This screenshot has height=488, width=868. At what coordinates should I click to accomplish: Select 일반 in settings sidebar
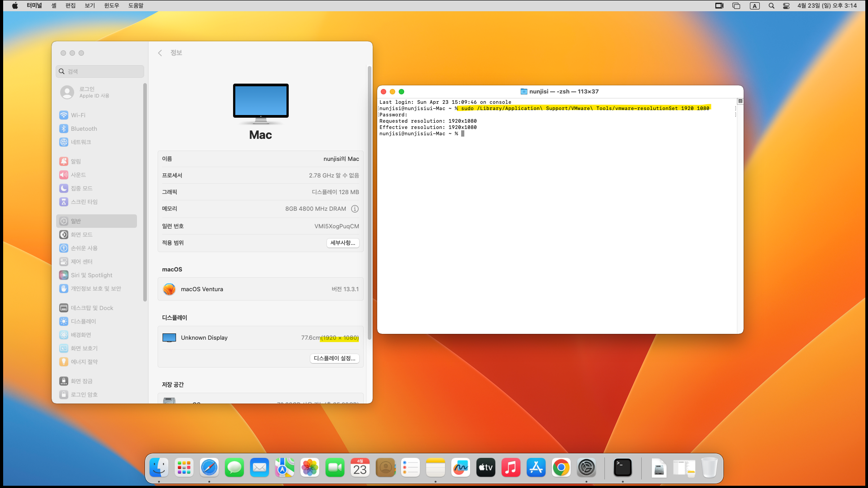coord(97,221)
